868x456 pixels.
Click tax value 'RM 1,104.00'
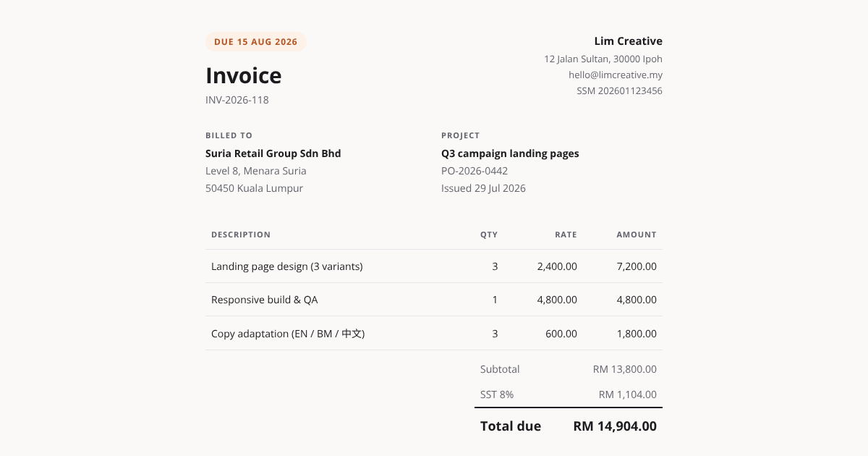628,394
